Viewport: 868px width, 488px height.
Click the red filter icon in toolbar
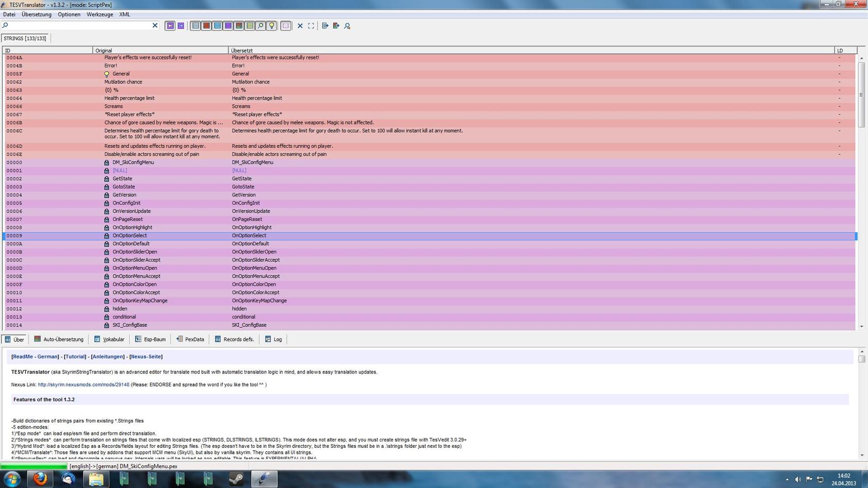point(206,26)
